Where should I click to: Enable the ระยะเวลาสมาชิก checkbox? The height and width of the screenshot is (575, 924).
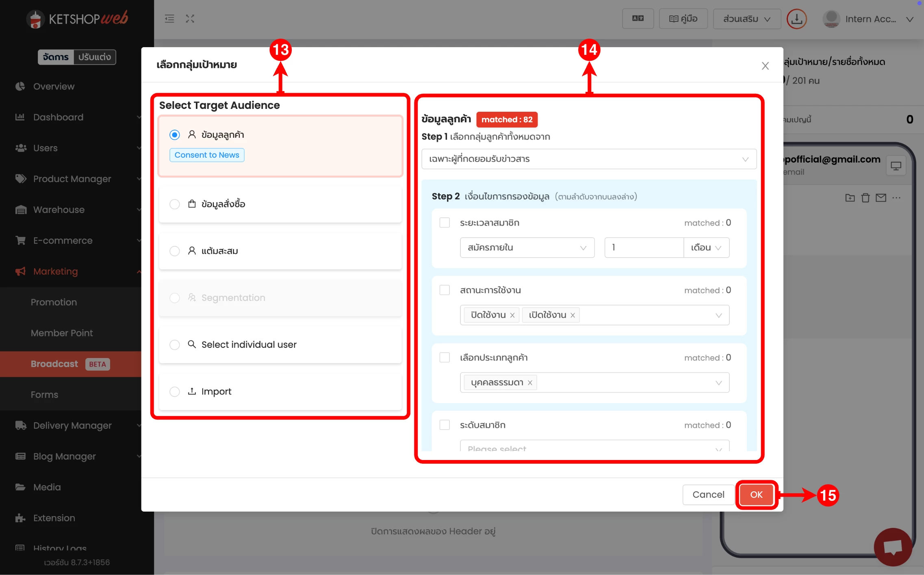tap(445, 223)
